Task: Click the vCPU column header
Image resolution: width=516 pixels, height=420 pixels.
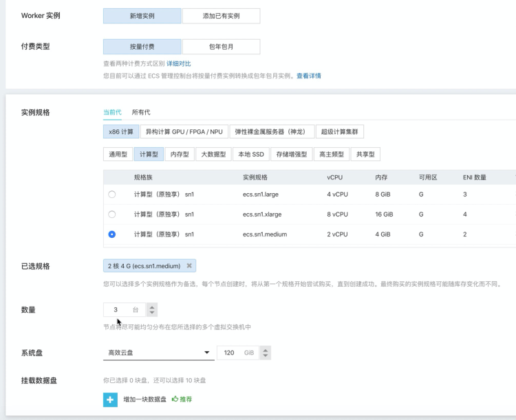Action: point(334,177)
